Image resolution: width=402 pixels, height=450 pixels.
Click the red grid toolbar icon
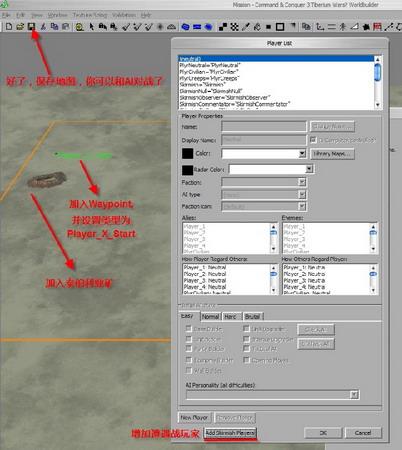click(377, 27)
